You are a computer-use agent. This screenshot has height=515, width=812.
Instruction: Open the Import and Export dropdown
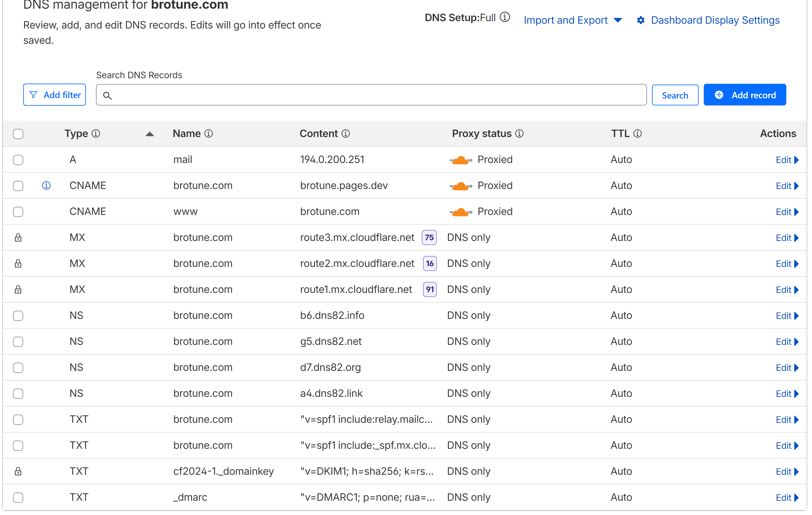(573, 20)
